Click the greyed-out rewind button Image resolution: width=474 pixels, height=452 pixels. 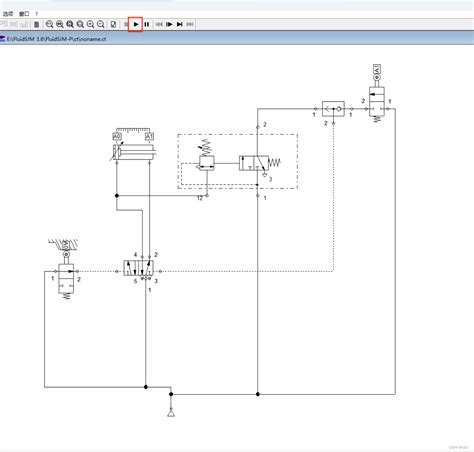(159, 24)
